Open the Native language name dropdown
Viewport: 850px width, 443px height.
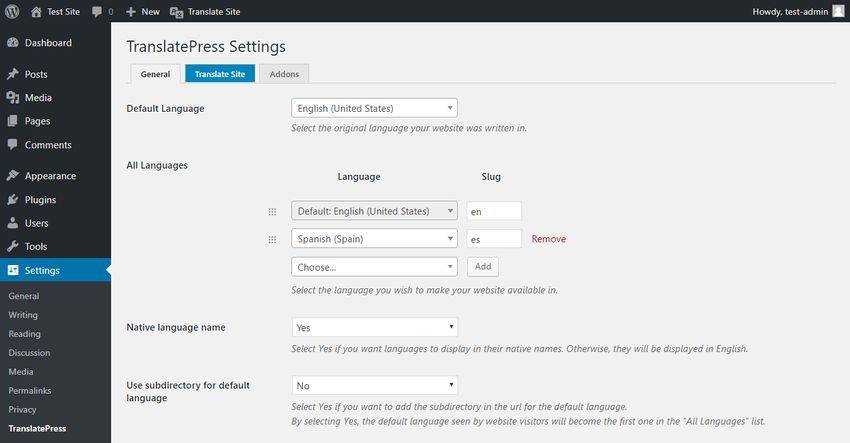(x=375, y=327)
